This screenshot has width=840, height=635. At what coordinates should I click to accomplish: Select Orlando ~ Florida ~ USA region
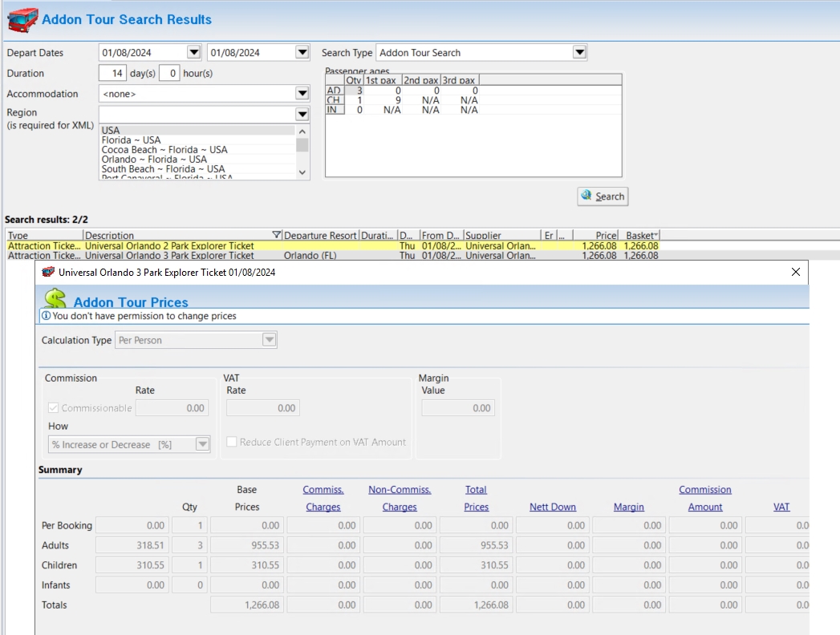pyautogui.click(x=154, y=160)
